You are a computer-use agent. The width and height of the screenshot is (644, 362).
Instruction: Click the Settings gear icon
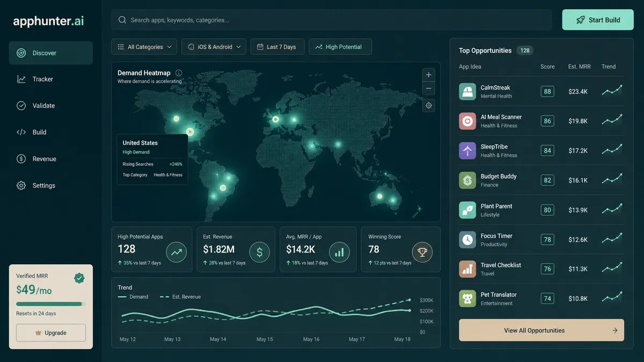21,186
